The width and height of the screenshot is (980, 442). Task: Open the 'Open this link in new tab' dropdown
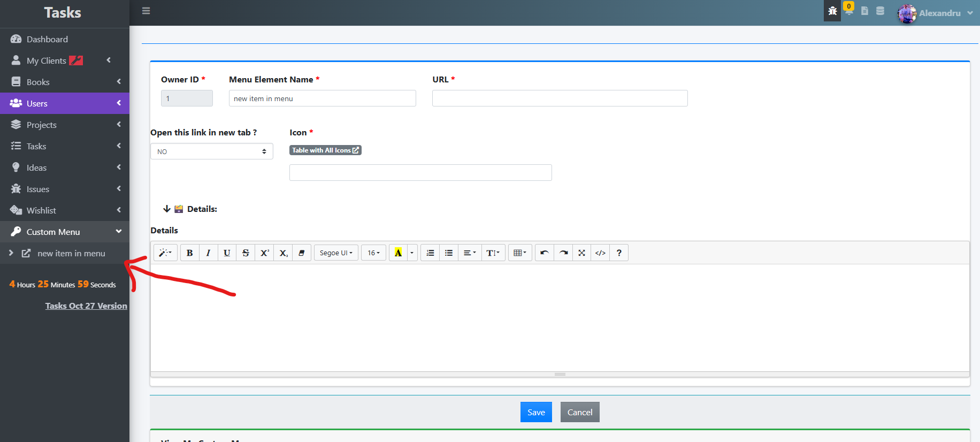pos(212,151)
